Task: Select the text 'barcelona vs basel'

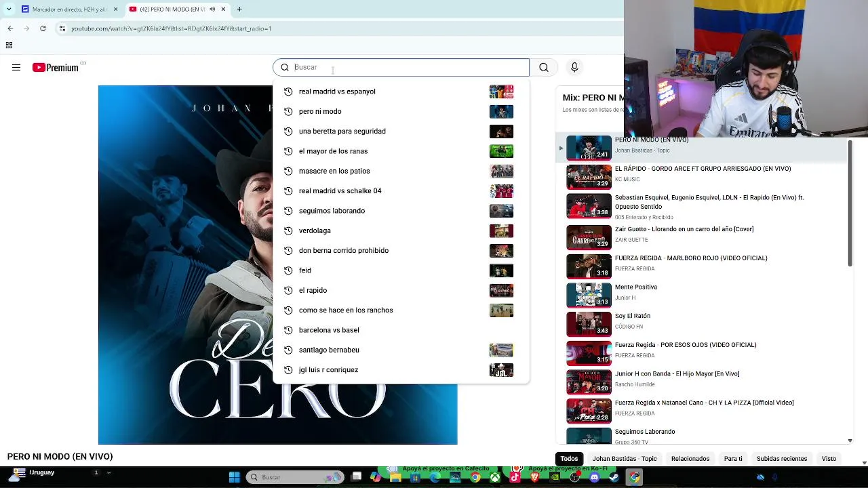Action: (x=329, y=330)
